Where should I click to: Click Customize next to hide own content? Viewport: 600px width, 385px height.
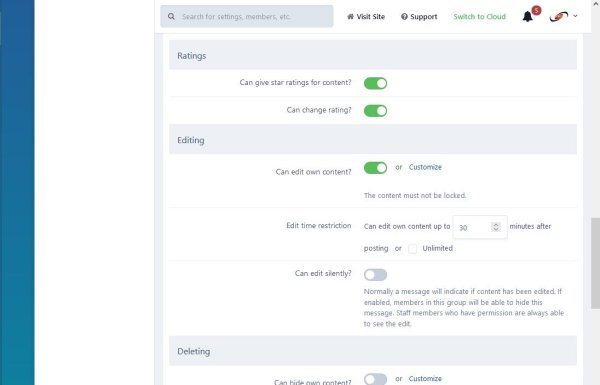[x=425, y=378]
